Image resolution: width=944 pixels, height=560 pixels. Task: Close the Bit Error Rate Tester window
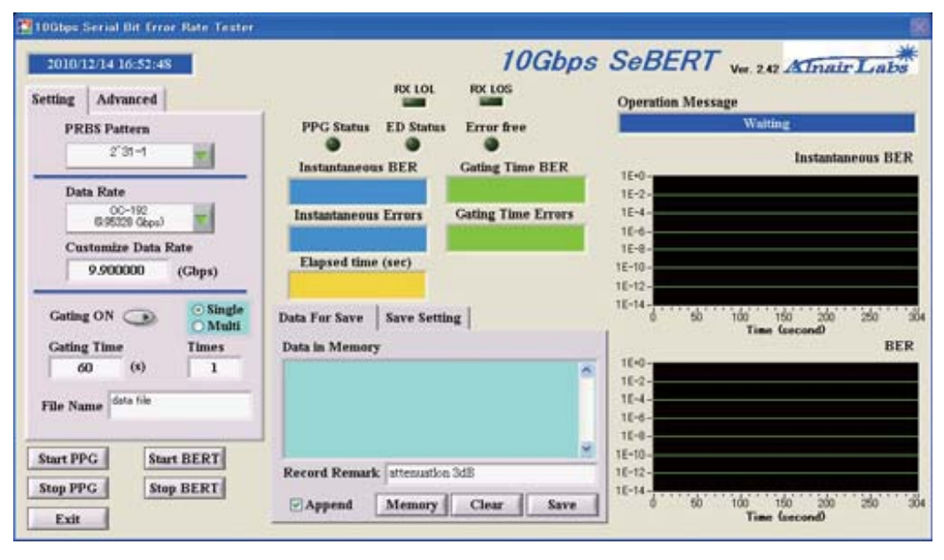click(x=919, y=27)
